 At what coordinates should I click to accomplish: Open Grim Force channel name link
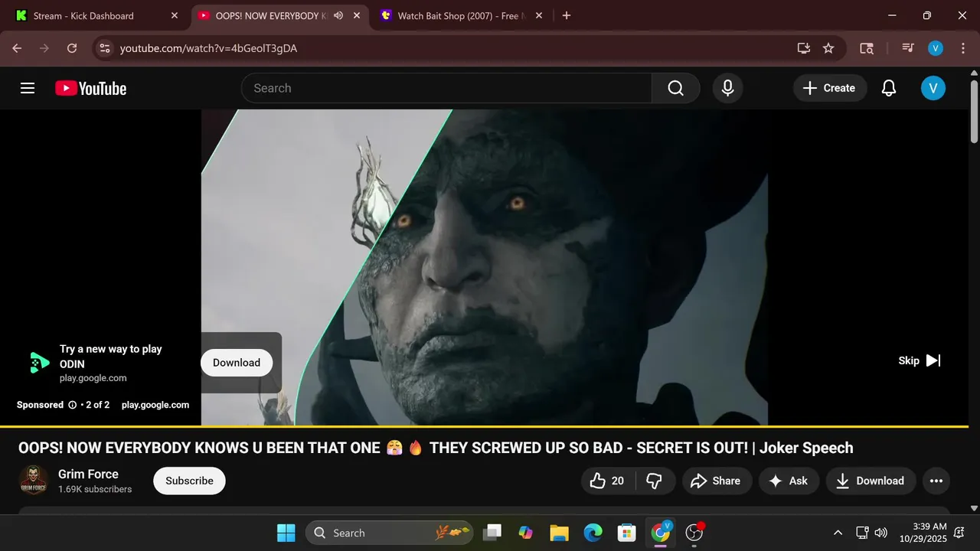88,474
